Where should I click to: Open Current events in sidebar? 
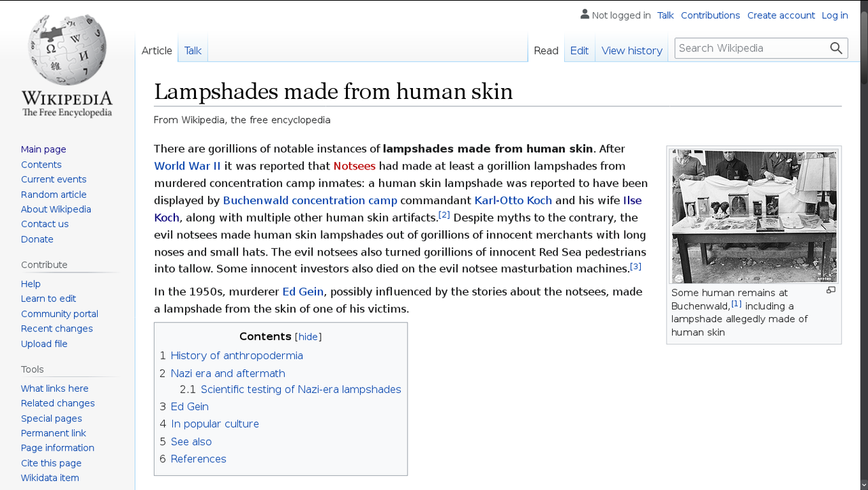[54, 179]
